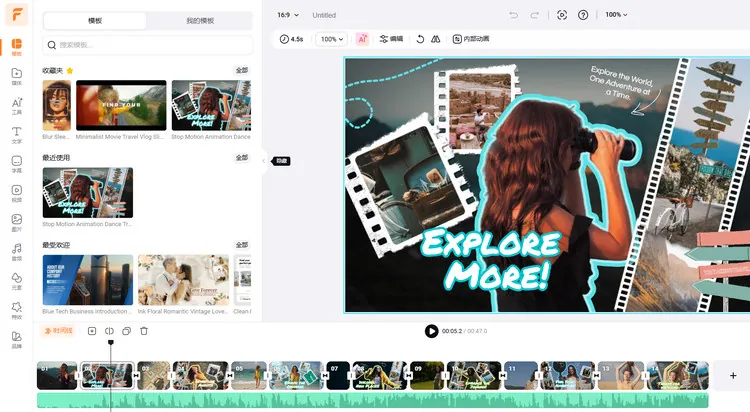This screenshot has height=412, width=750.
Task: Open the 100% dropdown beside 4.5s duration
Action: [331, 39]
